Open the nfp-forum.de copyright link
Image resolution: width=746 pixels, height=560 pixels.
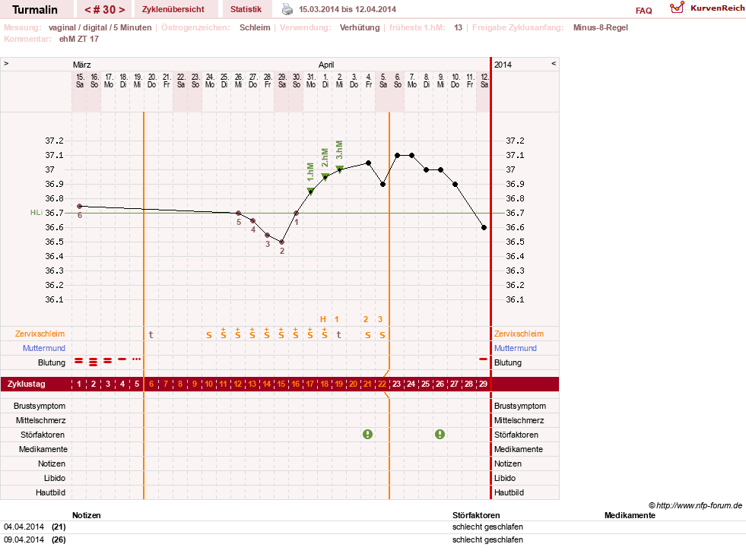695,505
